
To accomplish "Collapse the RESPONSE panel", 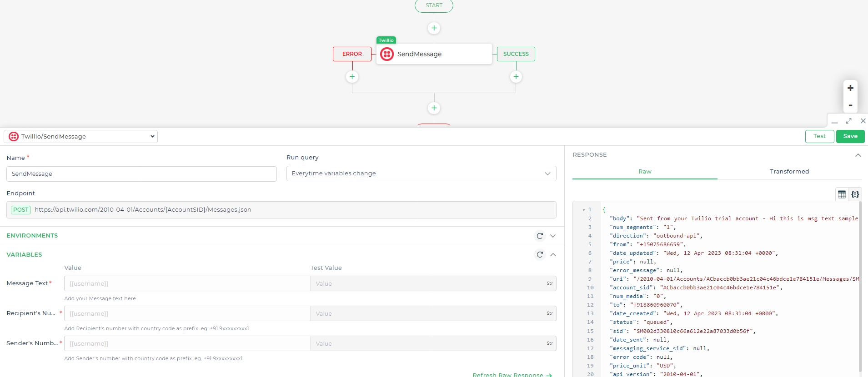I will click(858, 155).
